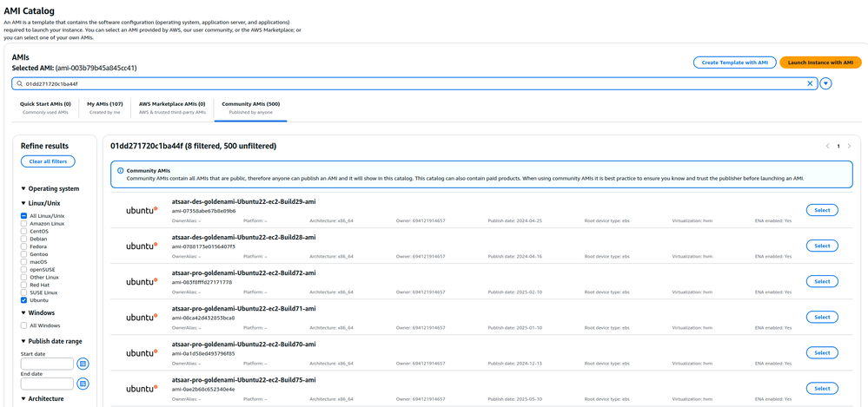Select the Build70 AMI

(822, 353)
